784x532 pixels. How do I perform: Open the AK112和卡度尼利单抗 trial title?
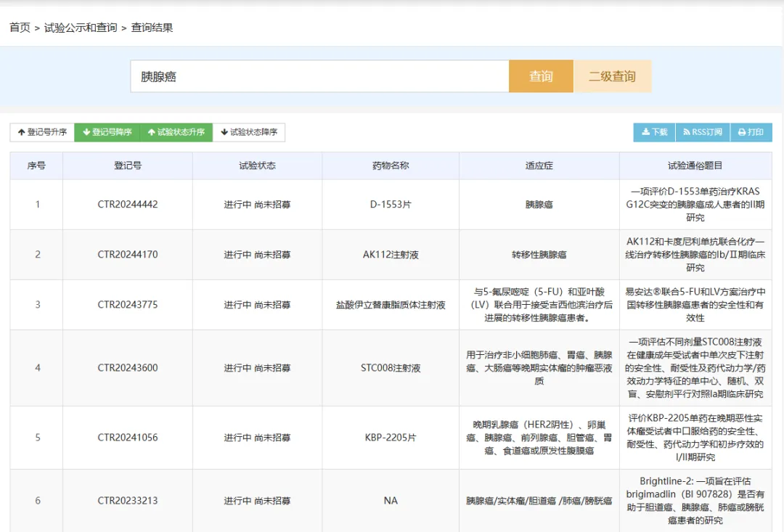(x=695, y=255)
